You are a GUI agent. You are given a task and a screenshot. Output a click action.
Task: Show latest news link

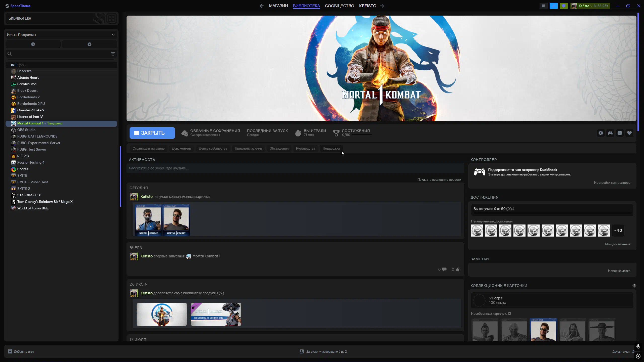[439, 180]
